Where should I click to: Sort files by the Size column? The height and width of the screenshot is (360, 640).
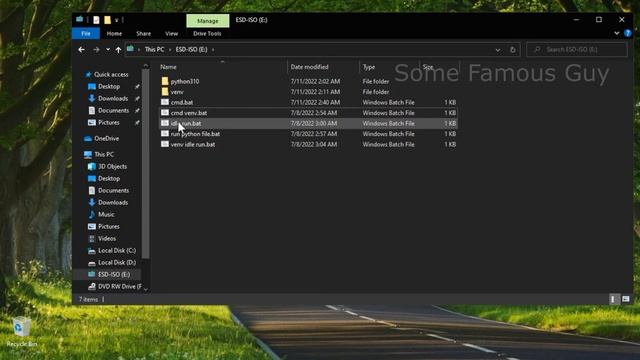tap(428, 67)
